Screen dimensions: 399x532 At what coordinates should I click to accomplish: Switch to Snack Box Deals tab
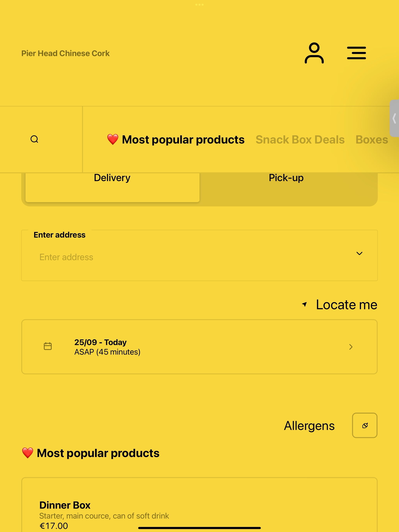click(300, 139)
